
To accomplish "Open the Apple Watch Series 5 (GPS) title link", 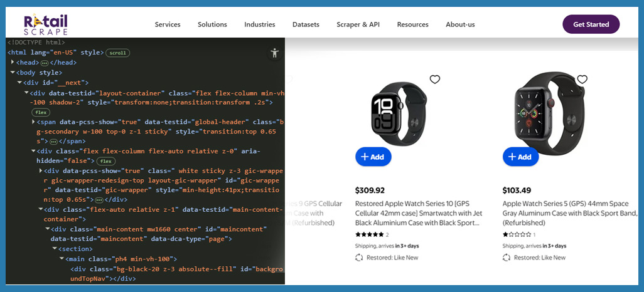I will tap(571, 213).
